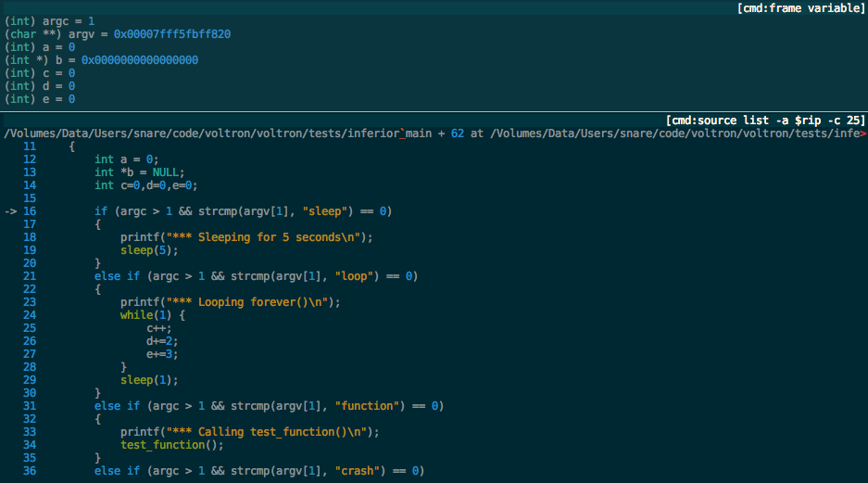Click line number 11 in the gutter
The height and width of the screenshot is (483, 868).
point(30,147)
